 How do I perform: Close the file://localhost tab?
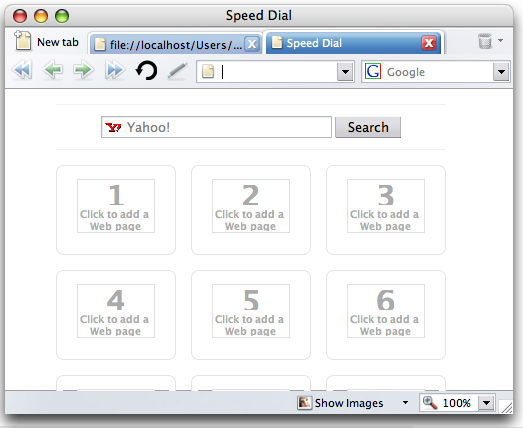pyautogui.click(x=252, y=44)
